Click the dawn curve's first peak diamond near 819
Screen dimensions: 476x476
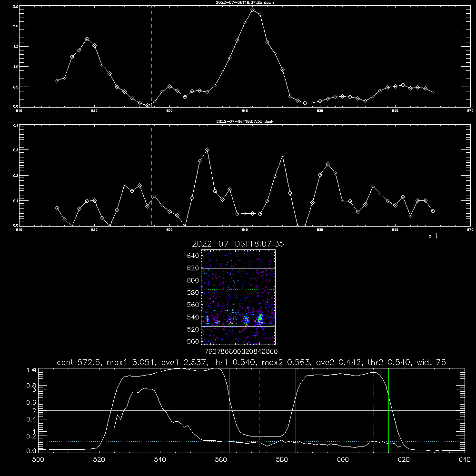(x=87, y=39)
